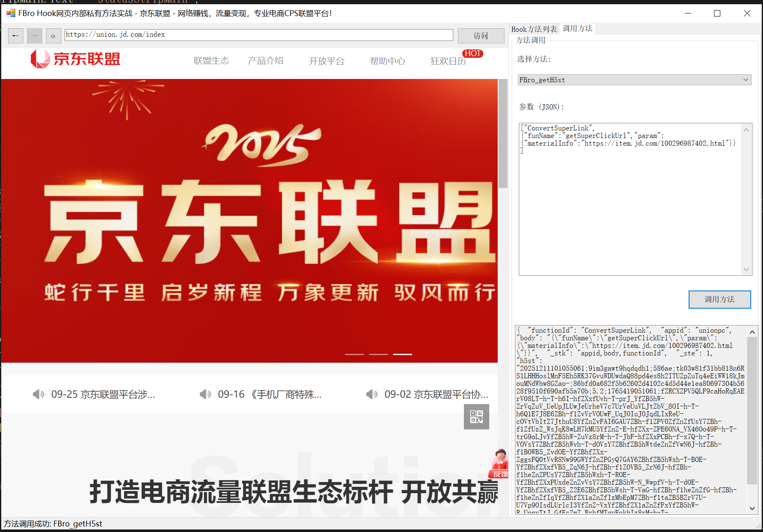The height and width of the screenshot is (532, 763).
Task: Open 狂欢日历 navigation menu
Action: pyautogui.click(x=448, y=61)
